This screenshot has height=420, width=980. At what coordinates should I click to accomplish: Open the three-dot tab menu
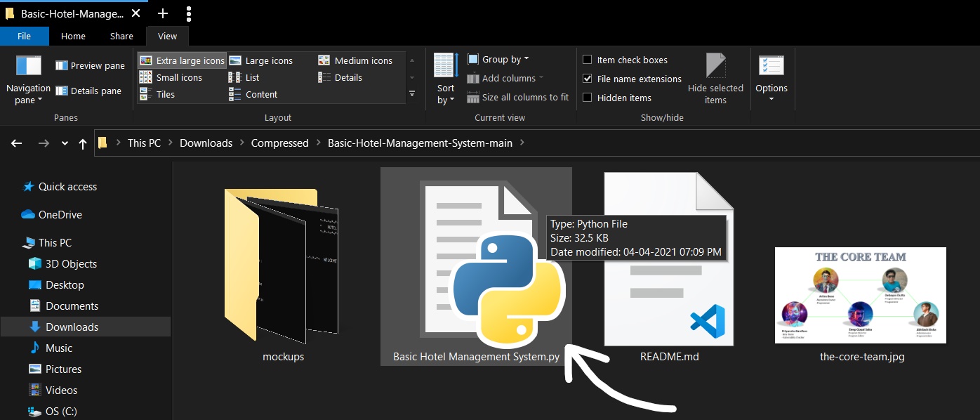(189, 13)
